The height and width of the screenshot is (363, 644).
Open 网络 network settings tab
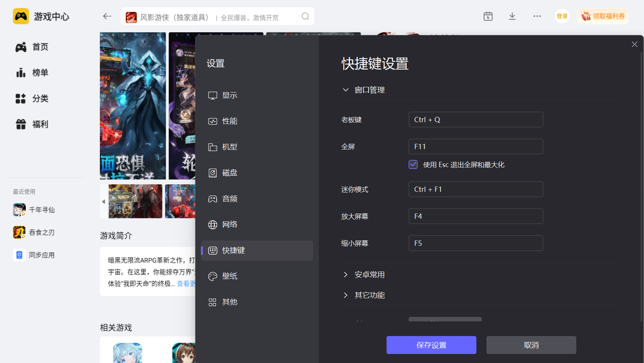point(257,224)
